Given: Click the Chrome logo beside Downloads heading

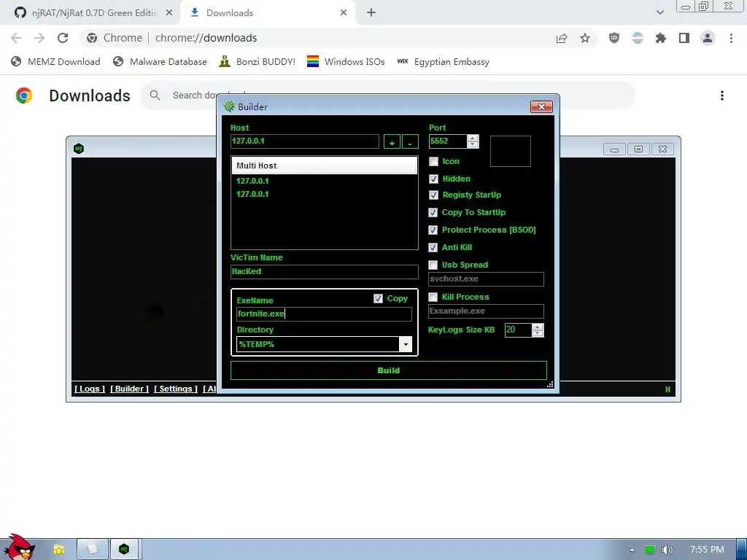Looking at the screenshot, I should [24, 96].
